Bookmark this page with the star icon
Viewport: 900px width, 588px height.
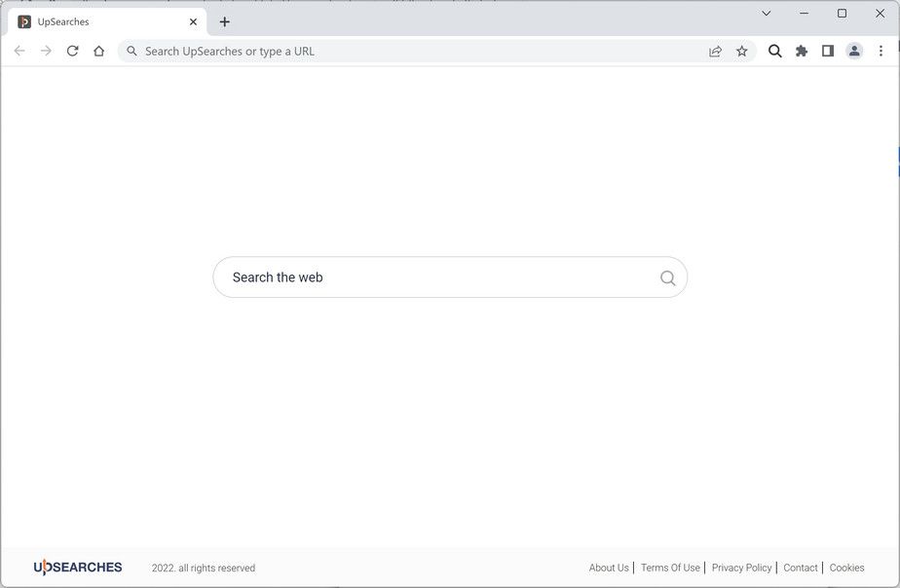(741, 51)
